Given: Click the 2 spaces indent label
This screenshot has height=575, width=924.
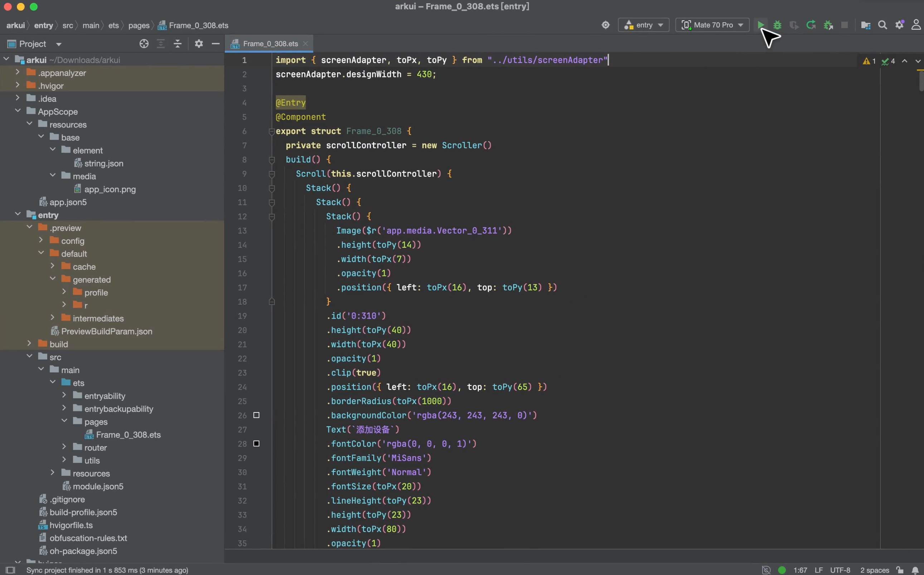Looking at the screenshot, I should (x=874, y=570).
